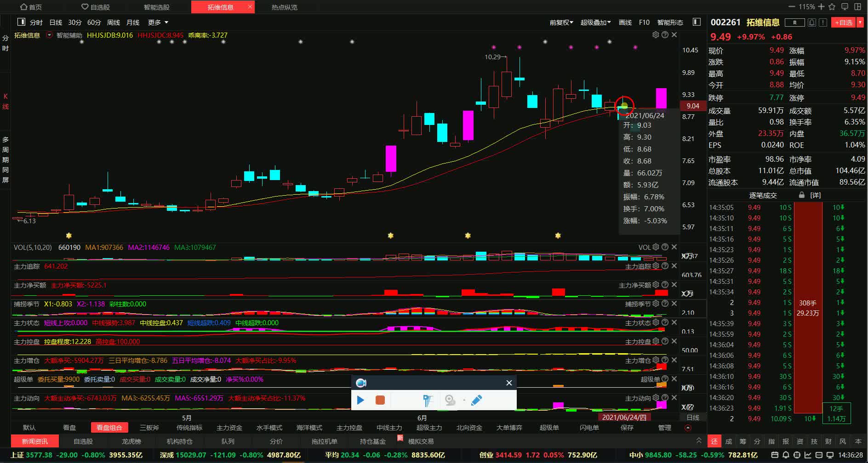The image size is (868, 463).
Task: Toggle the left panel layout icon before 分时
Action: (21, 22)
